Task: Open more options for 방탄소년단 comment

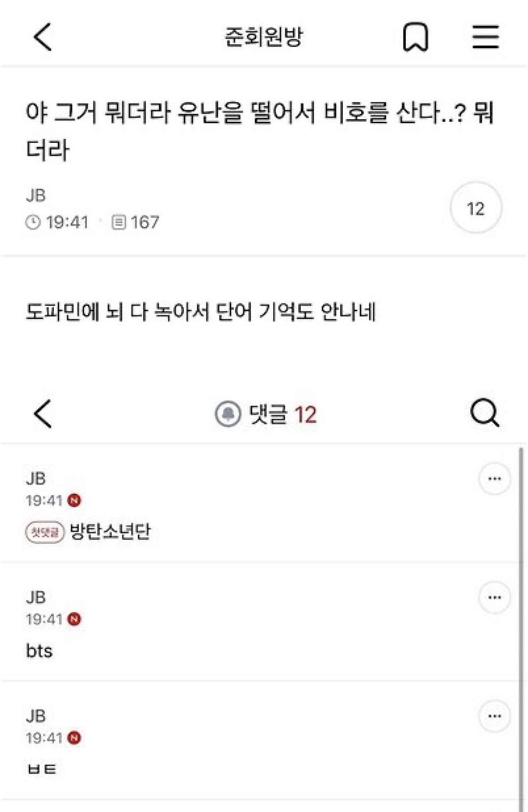Action: [x=494, y=479]
